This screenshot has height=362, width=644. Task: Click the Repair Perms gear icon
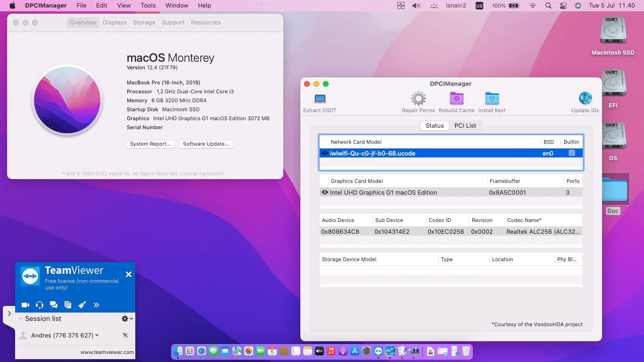pos(418,98)
